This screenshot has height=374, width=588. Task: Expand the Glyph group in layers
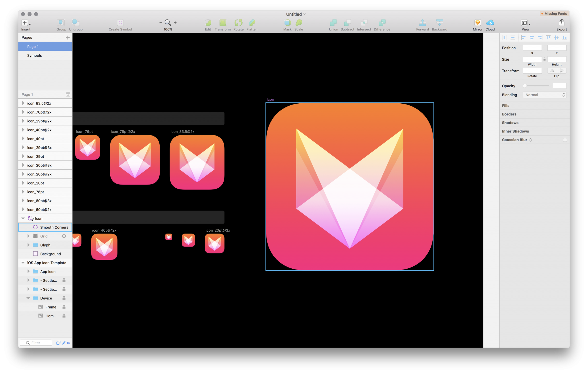(28, 245)
